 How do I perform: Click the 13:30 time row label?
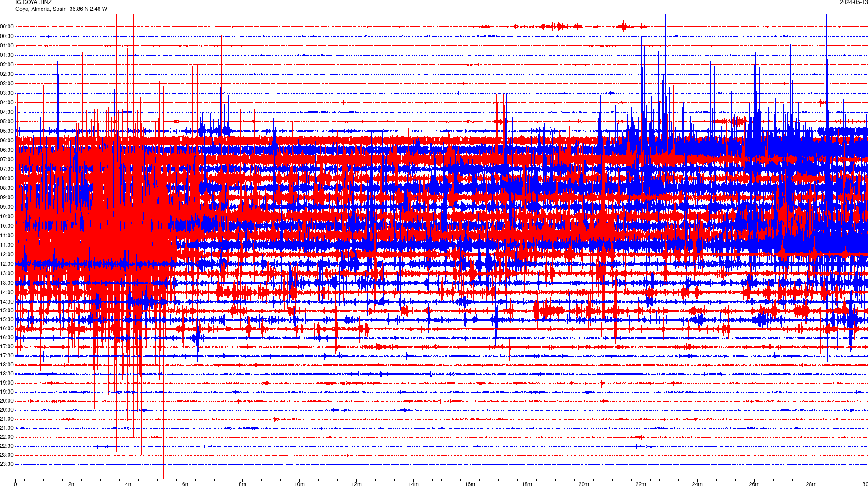pyautogui.click(x=7, y=283)
